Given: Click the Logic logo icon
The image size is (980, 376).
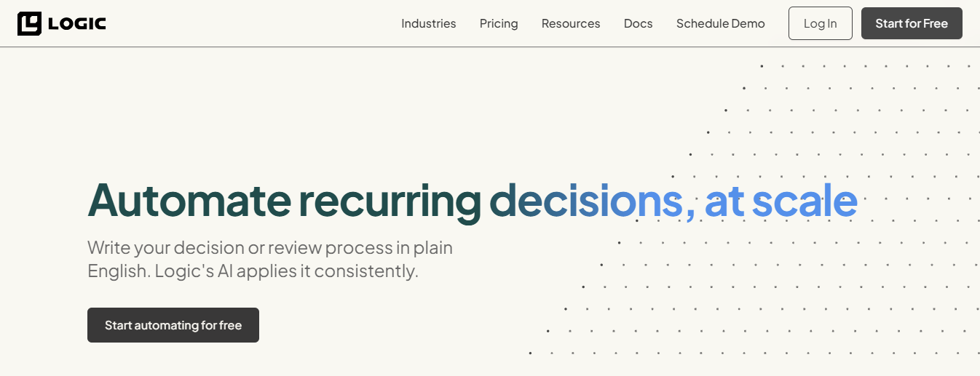Looking at the screenshot, I should coord(30,24).
